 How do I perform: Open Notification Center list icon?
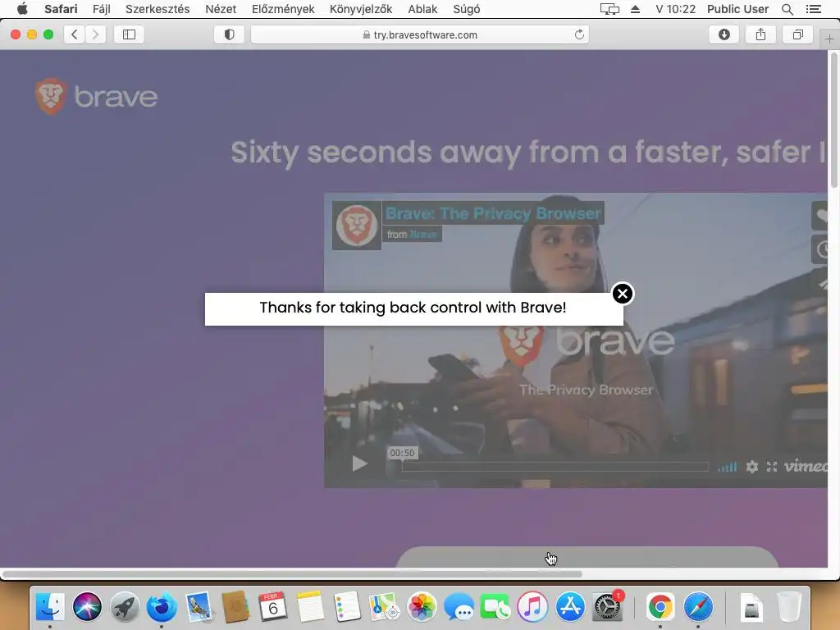click(813, 9)
